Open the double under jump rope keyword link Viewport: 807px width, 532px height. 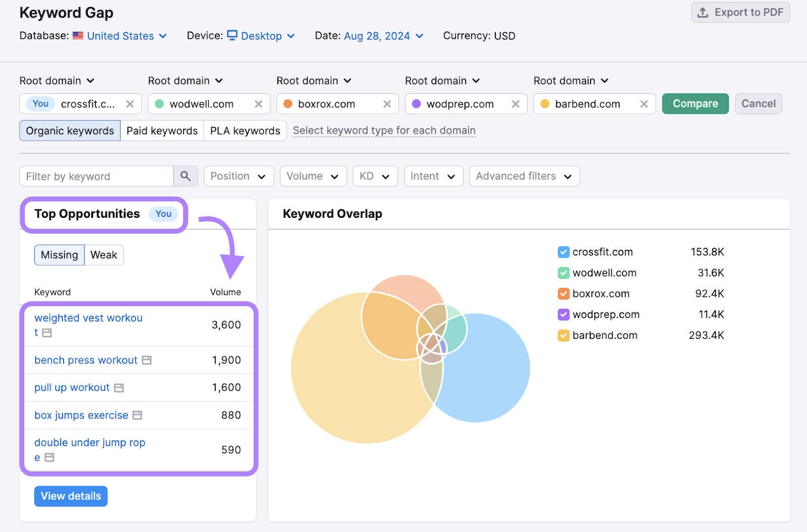point(90,450)
